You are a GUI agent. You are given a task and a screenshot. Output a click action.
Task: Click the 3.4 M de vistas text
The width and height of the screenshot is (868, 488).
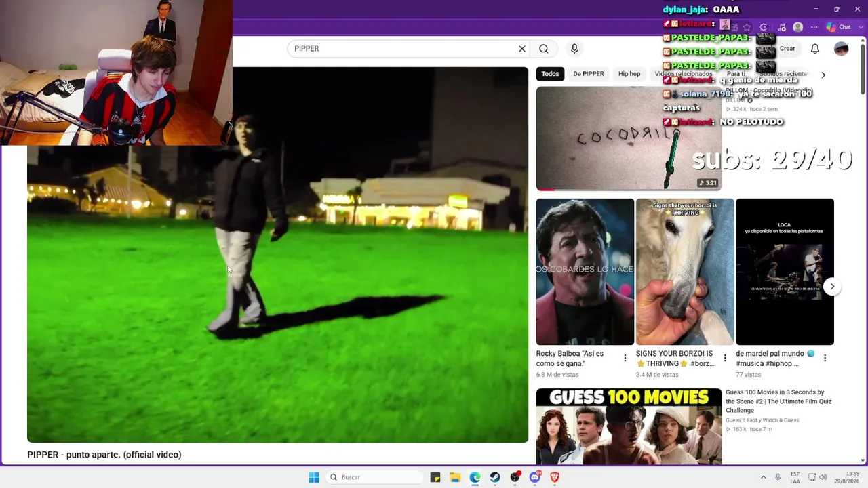657,375
